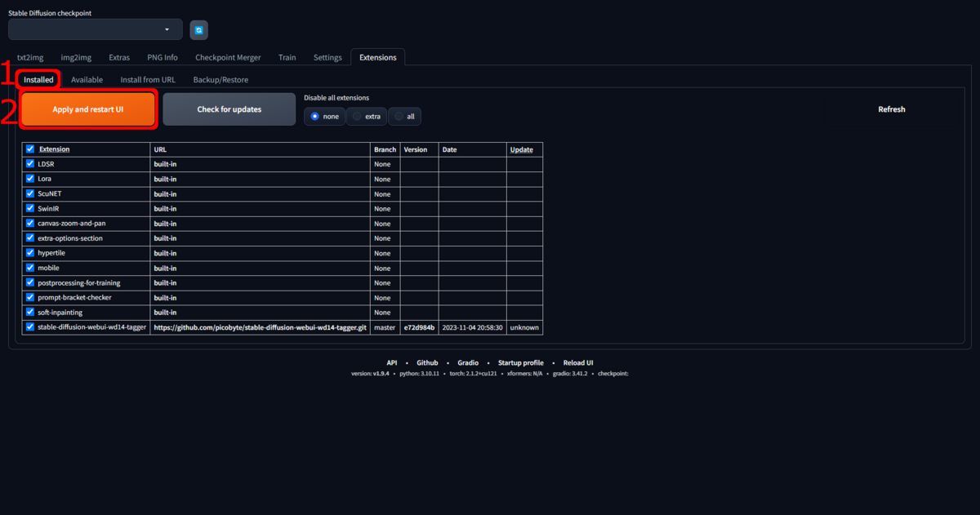This screenshot has width=980, height=515.
Task: Select 'all' to disable all extensions
Action: [x=405, y=117]
